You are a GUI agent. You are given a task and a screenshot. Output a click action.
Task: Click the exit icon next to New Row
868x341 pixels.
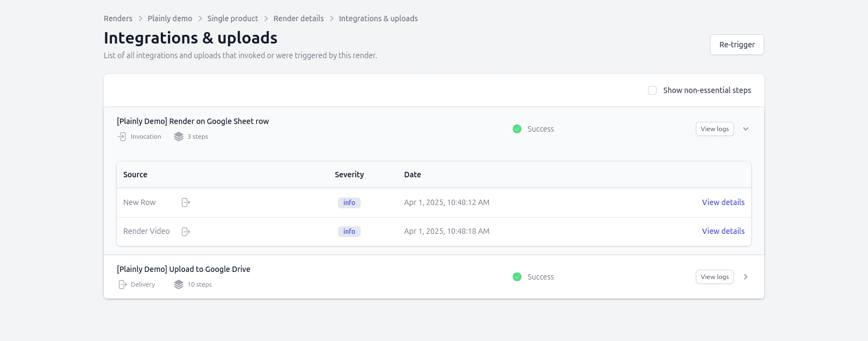tap(186, 202)
